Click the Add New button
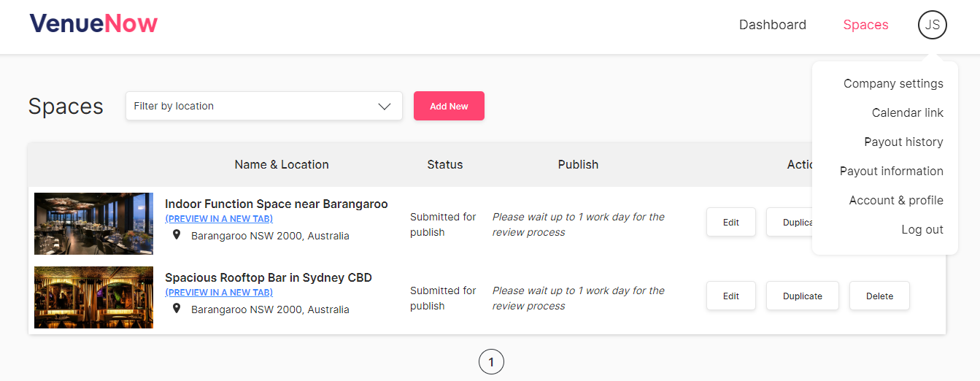Screen dimensions: 980x381 449,106
